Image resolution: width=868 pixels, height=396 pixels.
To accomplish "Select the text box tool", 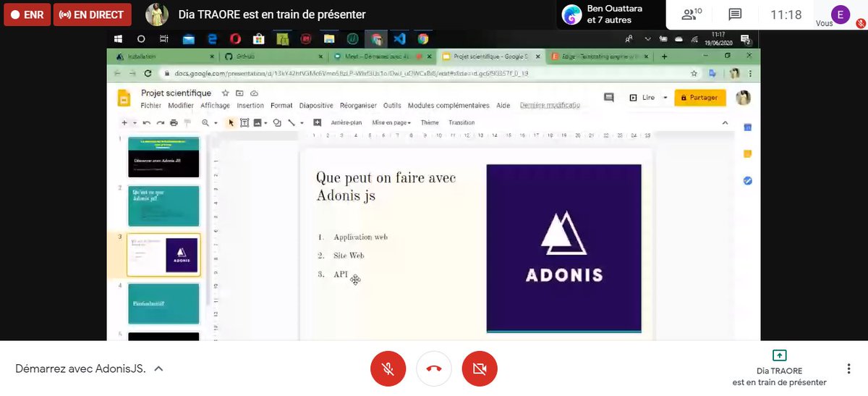I will (244, 123).
